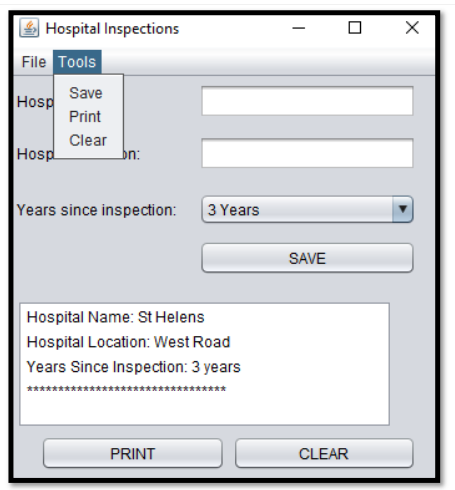Place cursor on 'Hospital Name: St Helens' line
This screenshot has height=490, width=455.
115,317
